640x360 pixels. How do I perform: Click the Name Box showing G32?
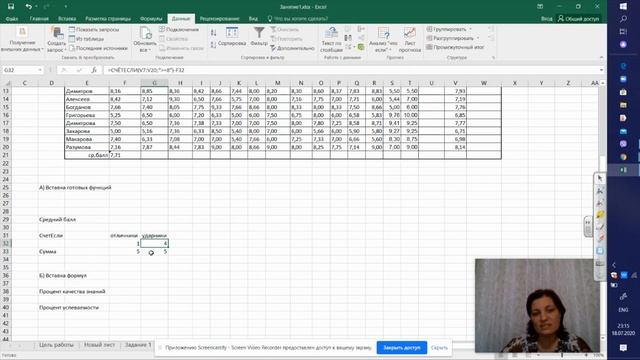pos(20,70)
